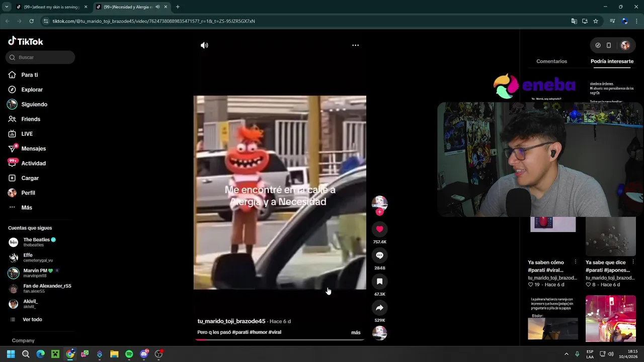Open the #humor hashtag
644x362 pixels.
click(x=258, y=332)
